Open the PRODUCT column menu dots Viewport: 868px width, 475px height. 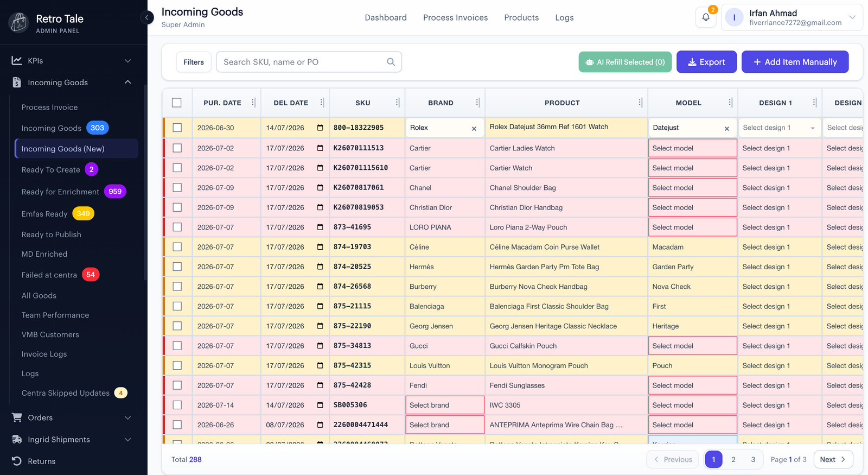[640, 103]
